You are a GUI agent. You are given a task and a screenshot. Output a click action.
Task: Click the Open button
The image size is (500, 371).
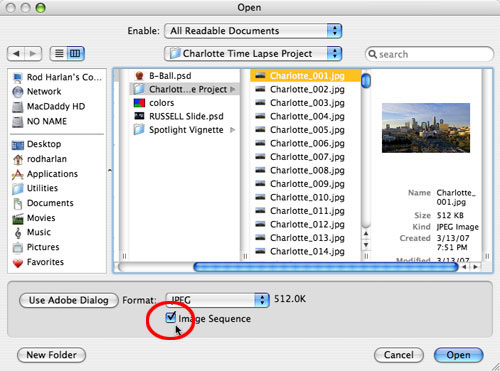pyautogui.click(x=458, y=355)
